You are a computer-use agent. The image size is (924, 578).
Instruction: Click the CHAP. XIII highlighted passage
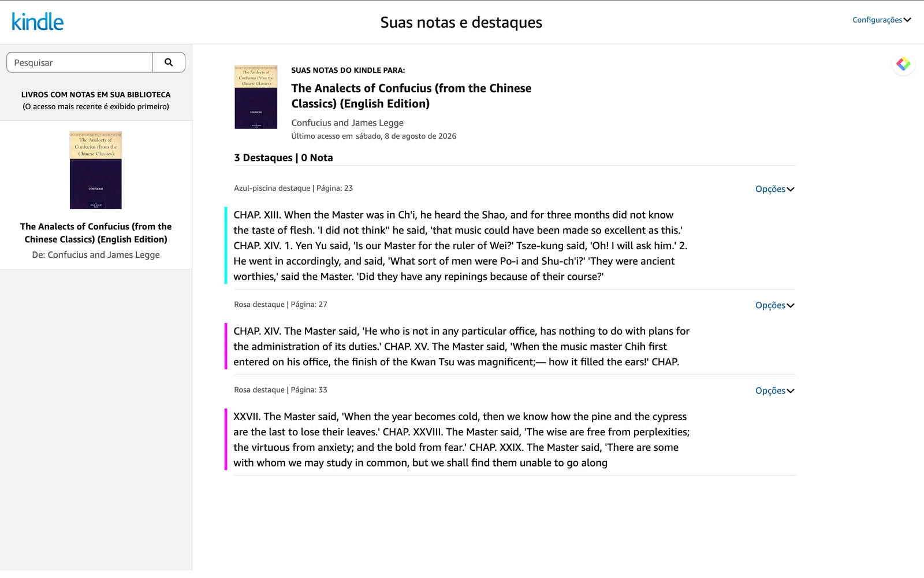[x=460, y=246]
